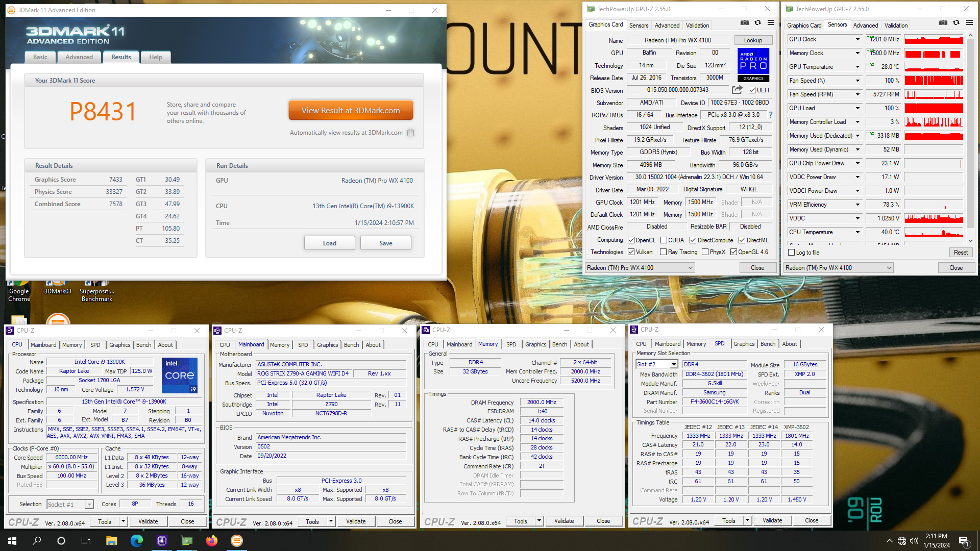The image size is (980, 551).
Task: Open Help tab in 3DMark 11
Action: pos(156,57)
